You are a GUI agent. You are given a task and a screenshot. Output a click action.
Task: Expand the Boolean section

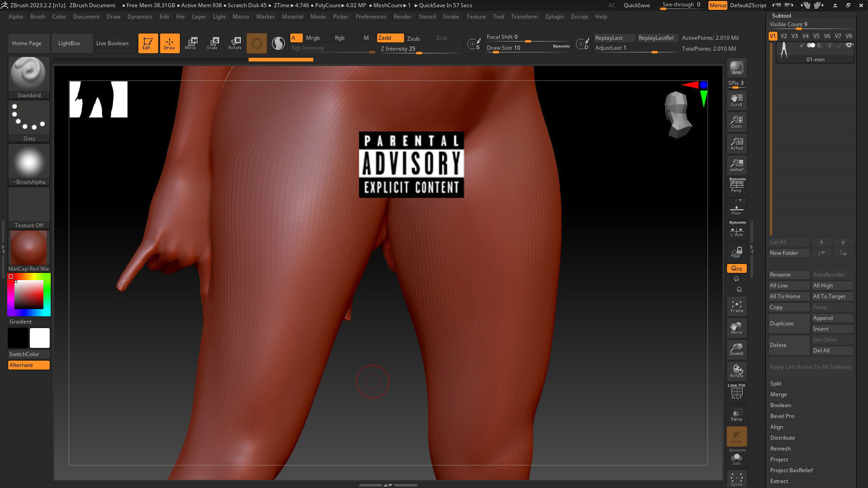pyautogui.click(x=780, y=405)
